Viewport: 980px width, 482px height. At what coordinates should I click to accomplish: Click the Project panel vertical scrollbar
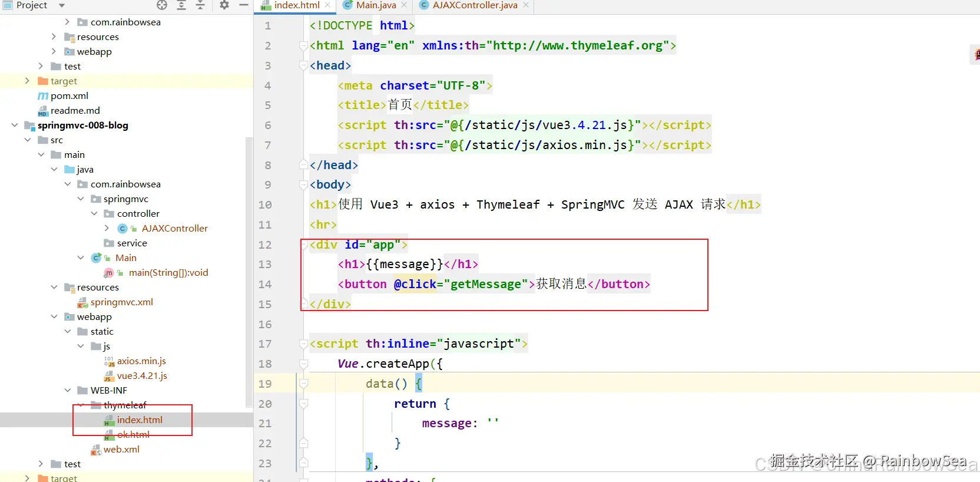pos(249,271)
